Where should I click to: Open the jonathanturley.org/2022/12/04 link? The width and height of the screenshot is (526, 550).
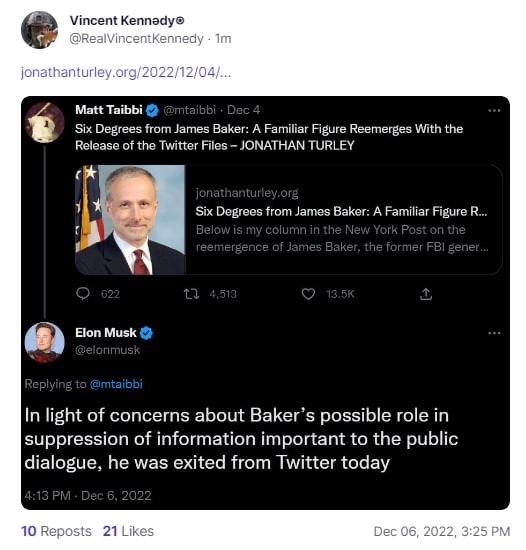point(126,73)
